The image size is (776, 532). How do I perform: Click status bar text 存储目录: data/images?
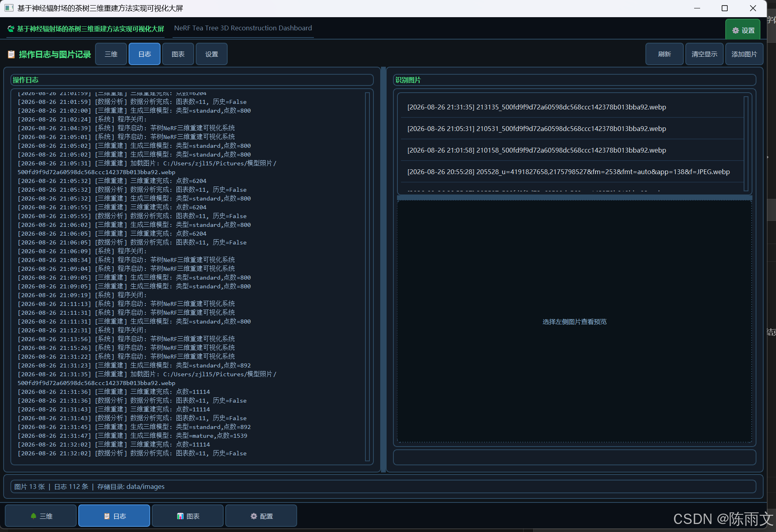[x=131, y=486]
